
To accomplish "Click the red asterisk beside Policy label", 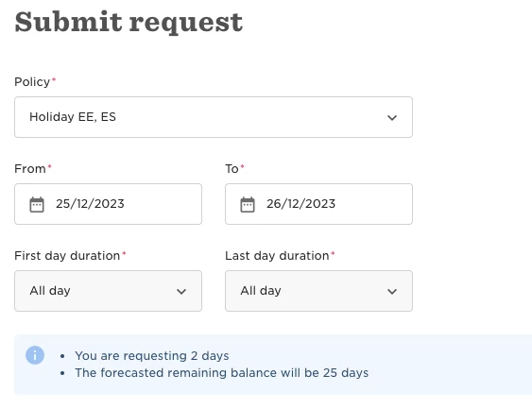I will (x=54, y=79).
